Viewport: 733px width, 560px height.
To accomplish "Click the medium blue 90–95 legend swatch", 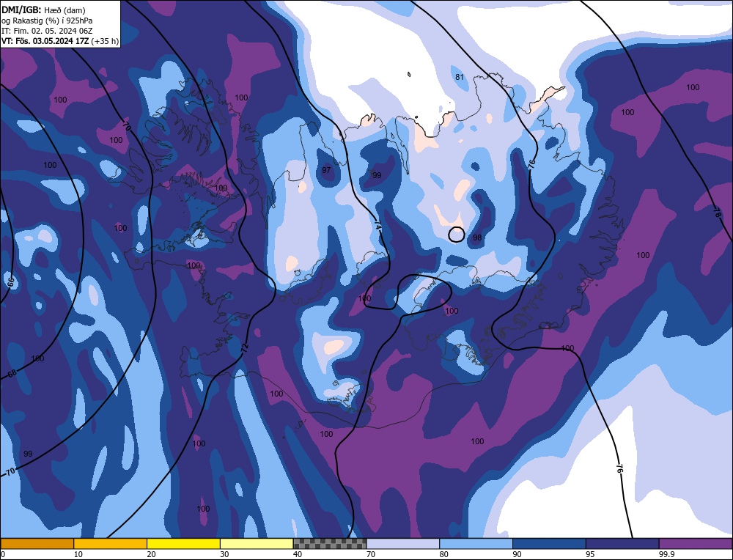I will tap(549, 543).
